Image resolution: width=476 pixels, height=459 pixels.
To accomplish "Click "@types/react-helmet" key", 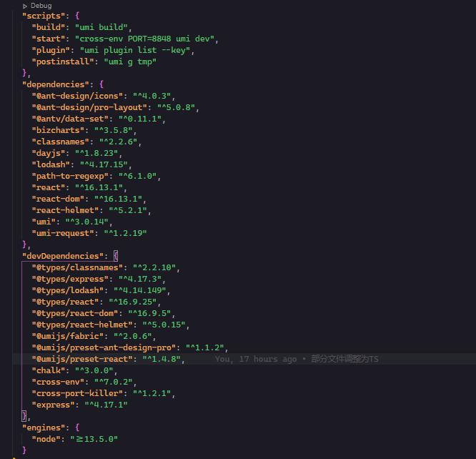I will (82, 325).
